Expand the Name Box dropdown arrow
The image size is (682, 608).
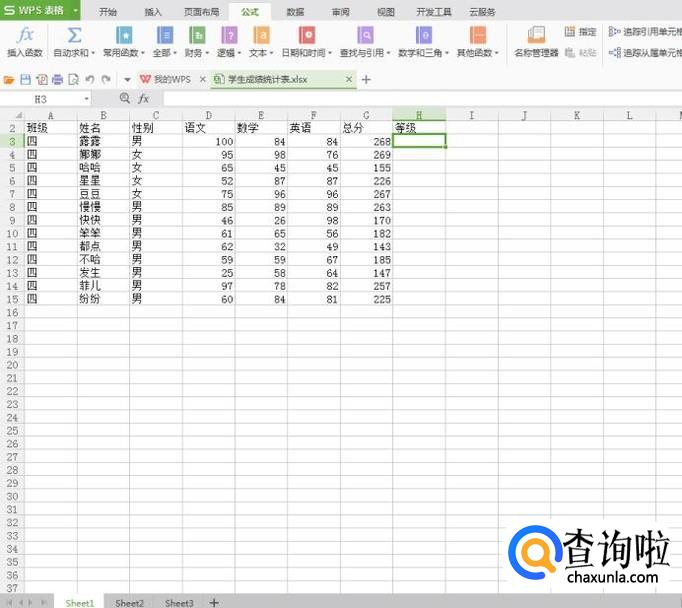[x=86, y=99]
